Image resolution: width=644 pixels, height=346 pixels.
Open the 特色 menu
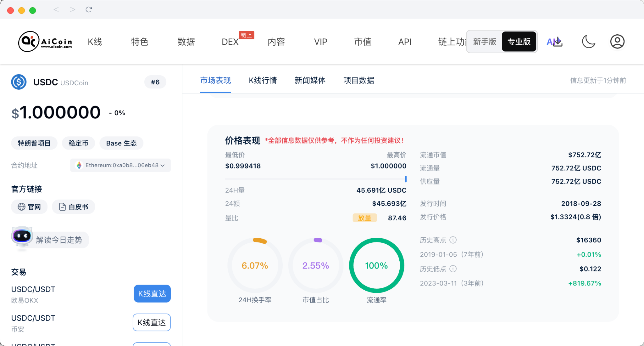coord(139,42)
